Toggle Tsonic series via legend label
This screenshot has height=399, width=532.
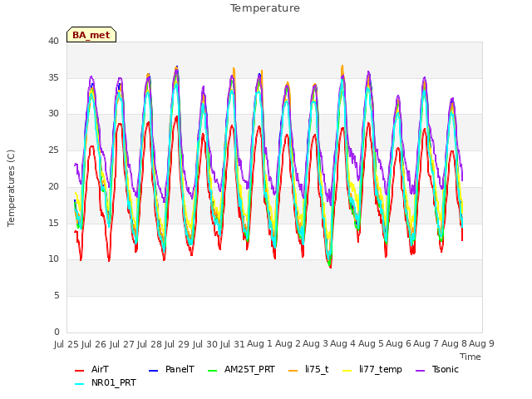(x=446, y=369)
